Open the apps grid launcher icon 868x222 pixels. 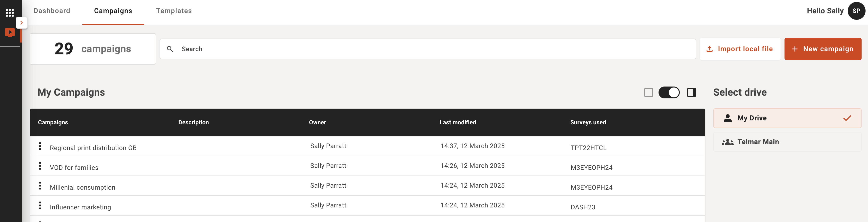[x=10, y=13]
